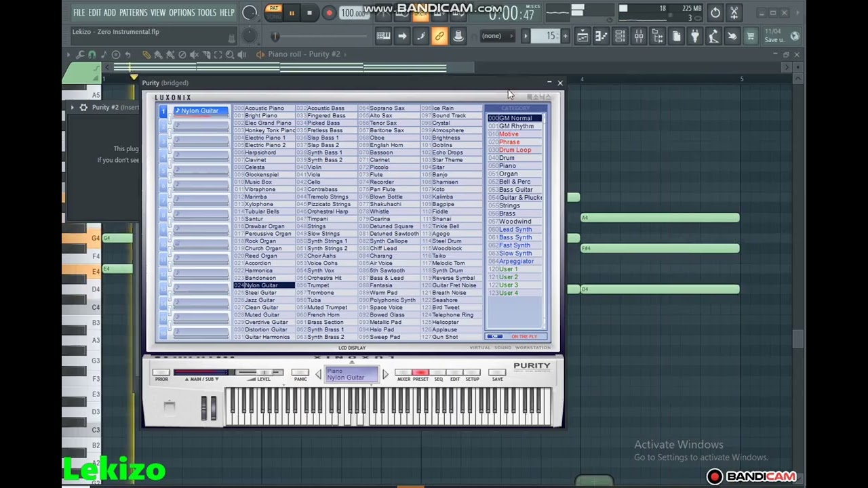Pause playback with the pause button

[292, 13]
